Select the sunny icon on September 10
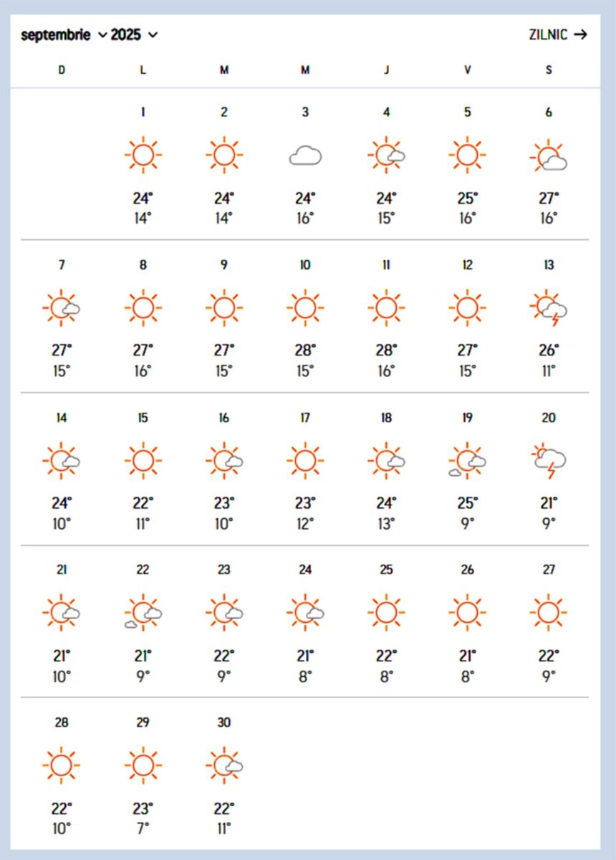 (305, 307)
